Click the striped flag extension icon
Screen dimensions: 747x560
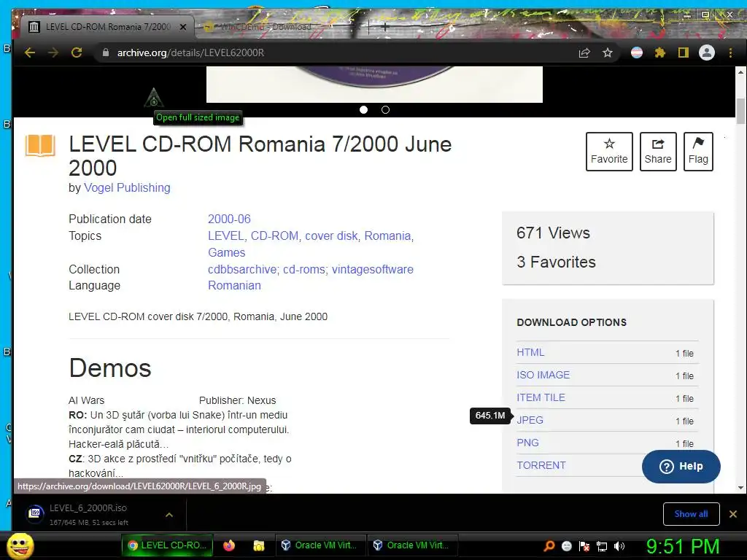coord(636,52)
